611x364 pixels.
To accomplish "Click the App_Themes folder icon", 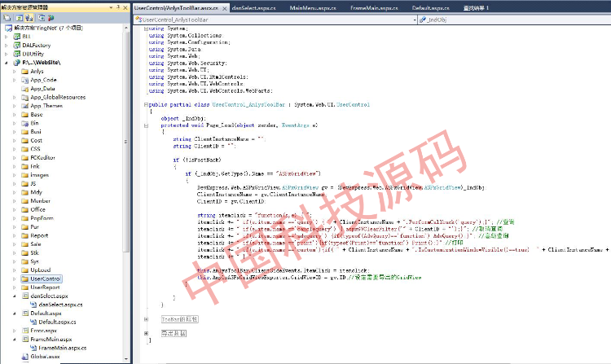I will tap(25, 106).
